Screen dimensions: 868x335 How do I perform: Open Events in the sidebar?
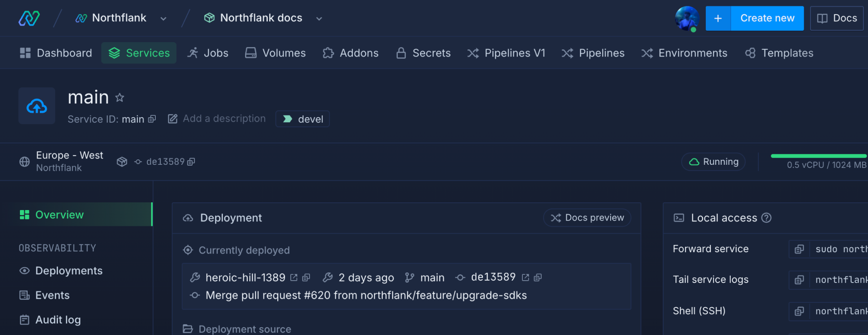[x=53, y=295]
